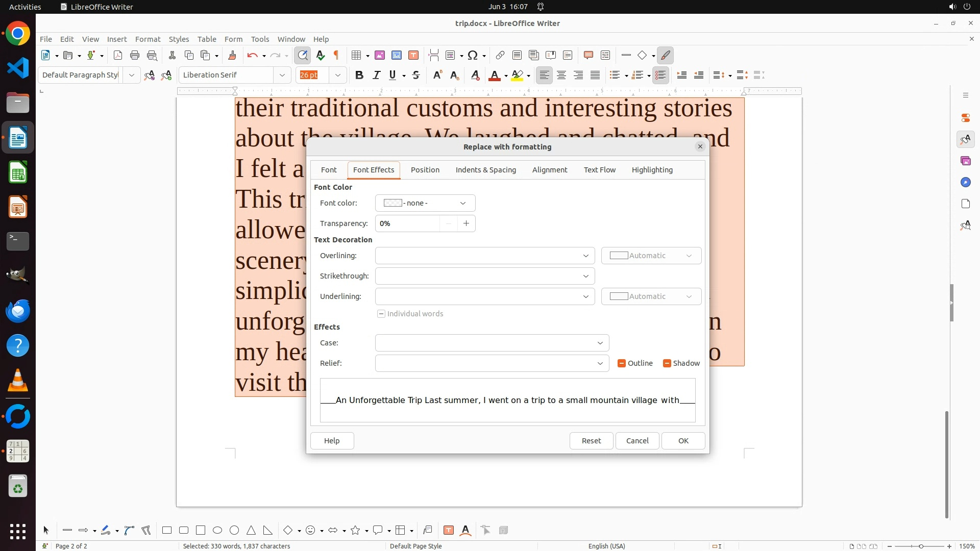Toggle the Outline checkbox
980x551 pixels.
(621, 363)
